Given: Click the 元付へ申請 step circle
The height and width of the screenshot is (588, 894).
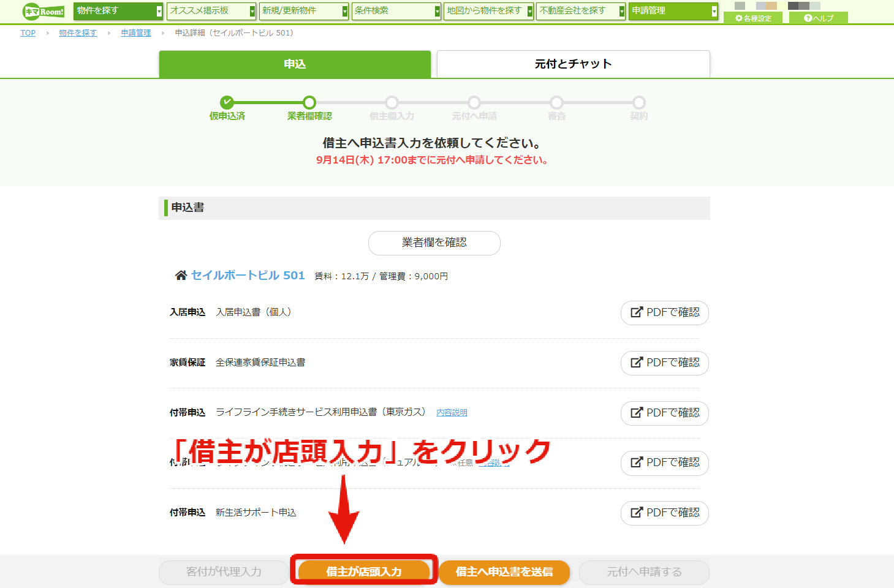Looking at the screenshot, I should [474, 102].
